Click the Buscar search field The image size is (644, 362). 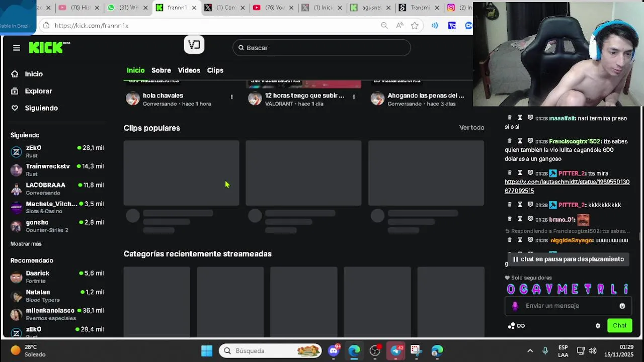pos(321,48)
